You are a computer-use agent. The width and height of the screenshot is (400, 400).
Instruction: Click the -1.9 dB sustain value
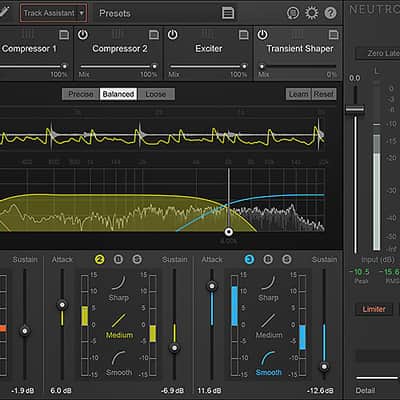click(x=22, y=390)
